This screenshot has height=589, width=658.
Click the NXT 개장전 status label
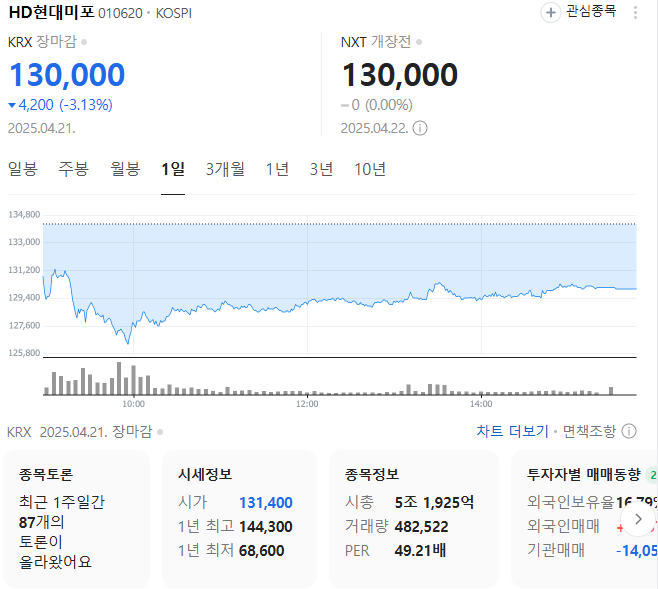(x=376, y=42)
